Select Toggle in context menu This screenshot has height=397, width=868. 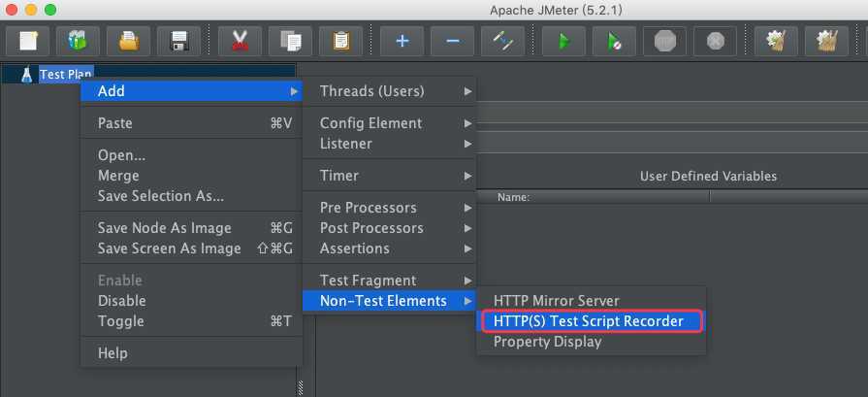191,321
